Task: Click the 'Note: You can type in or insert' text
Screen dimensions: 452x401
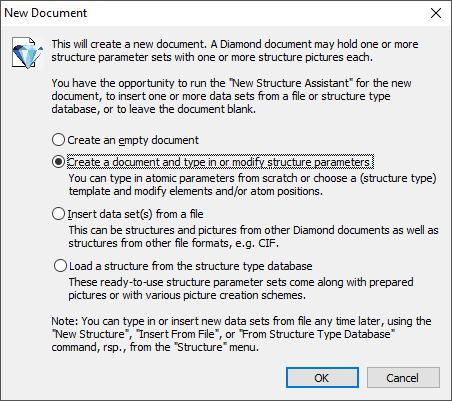Action: tap(241, 334)
